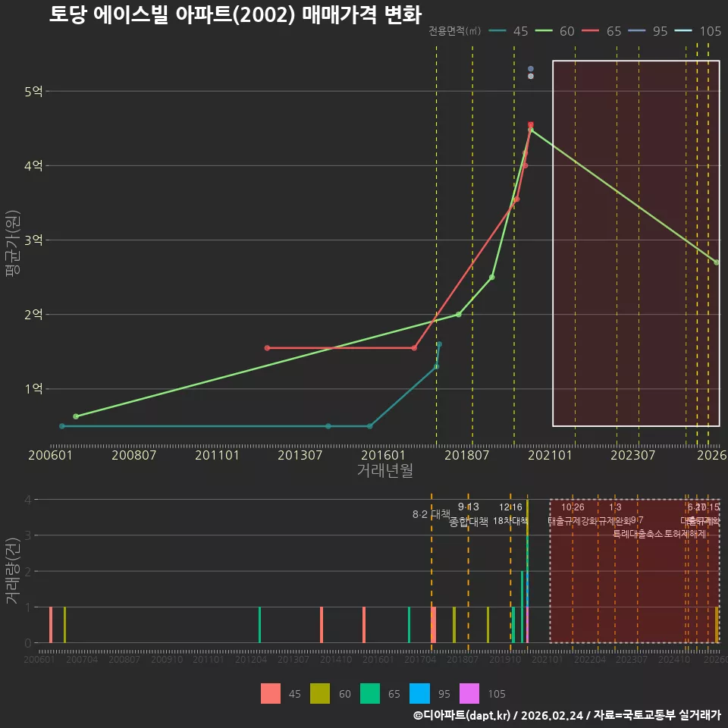
Task: Click the olive volume bar at far right
Action: tap(717, 625)
